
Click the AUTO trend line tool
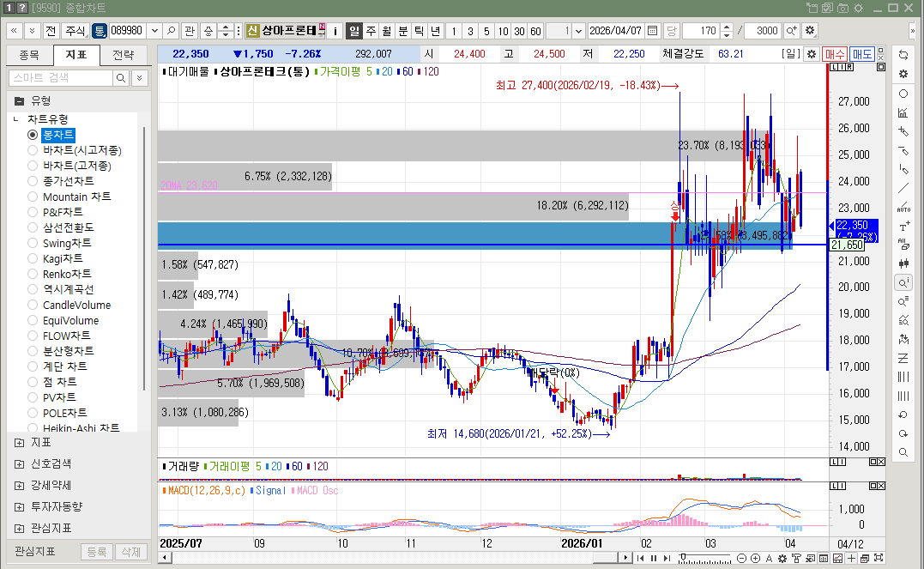pyautogui.click(x=903, y=207)
